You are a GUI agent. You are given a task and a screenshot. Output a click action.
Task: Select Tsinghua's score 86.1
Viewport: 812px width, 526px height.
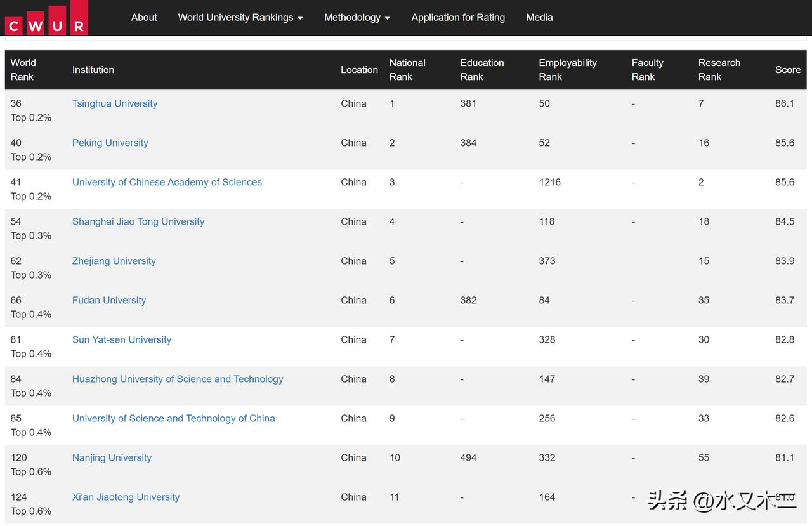tap(785, 103)
